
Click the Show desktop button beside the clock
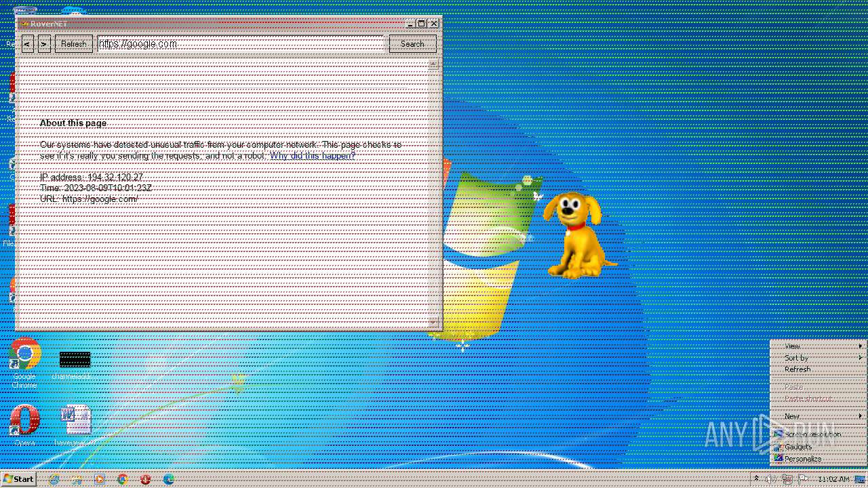(861, 479)
